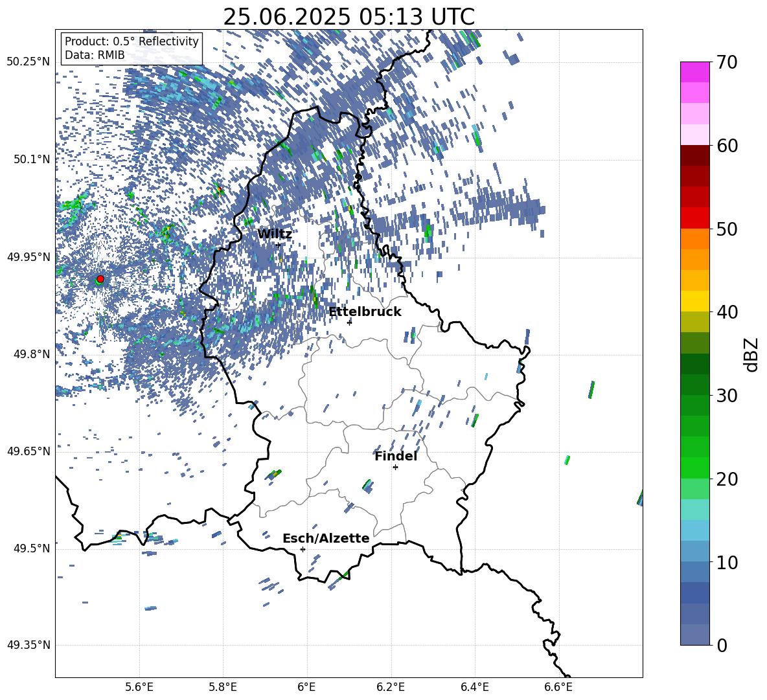
Task: Click the Findel station cross marker
Action: [x=395, y=468]
